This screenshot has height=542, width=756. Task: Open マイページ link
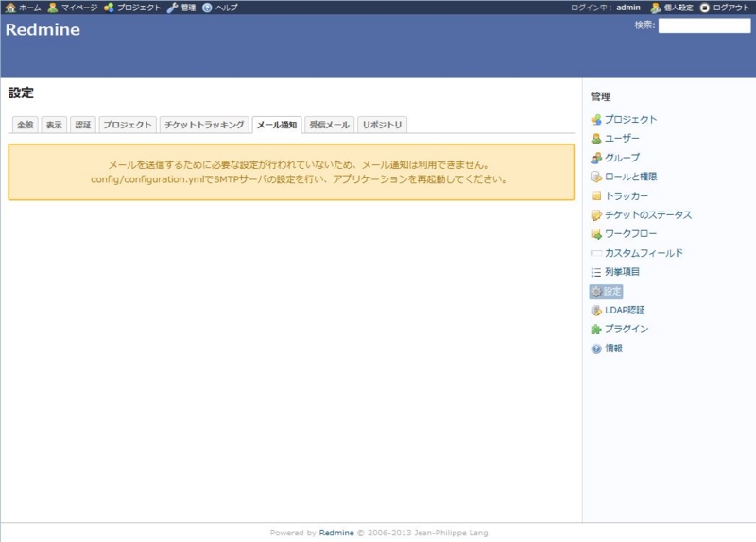79,8
